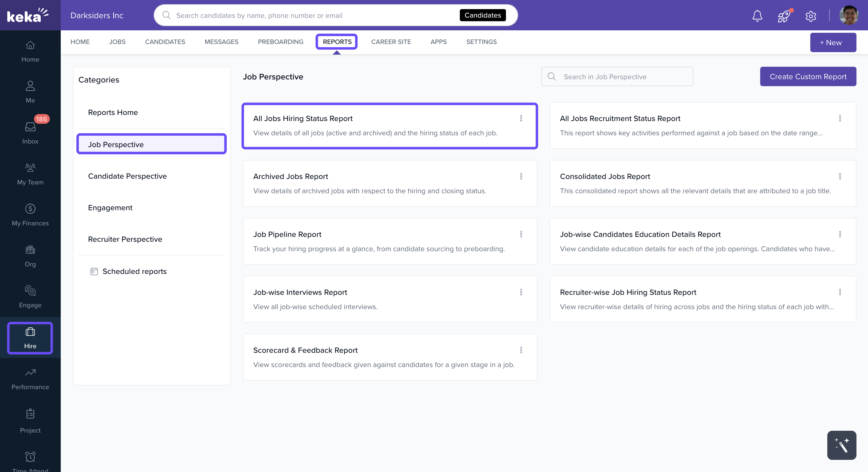Image resolution: width=868 pixels, height=472 pixels.
Task: Open the PREBOARDING tab
Action: (x=280, y=42)
